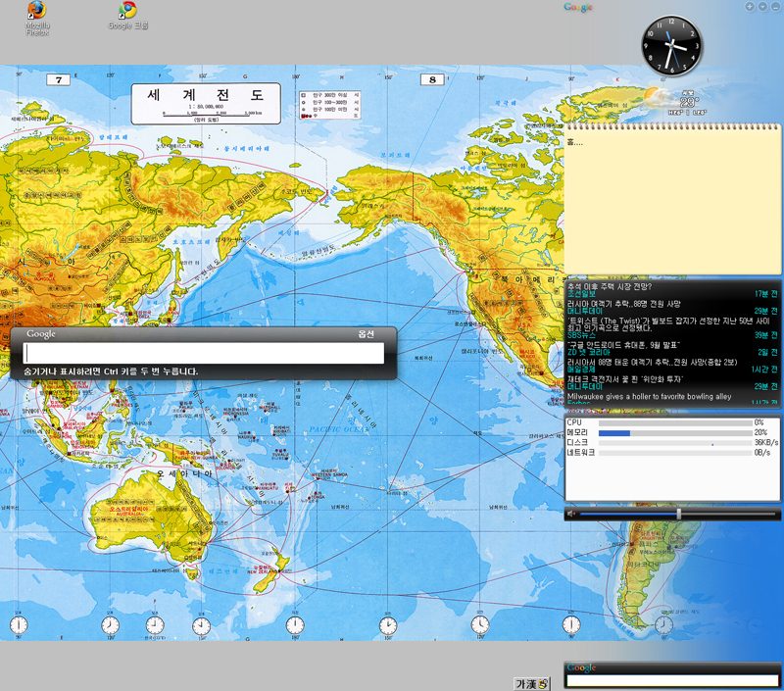Click the Google logo atop the sidebar
Viewport: 784px width, 691px height.
coord(578,8)
